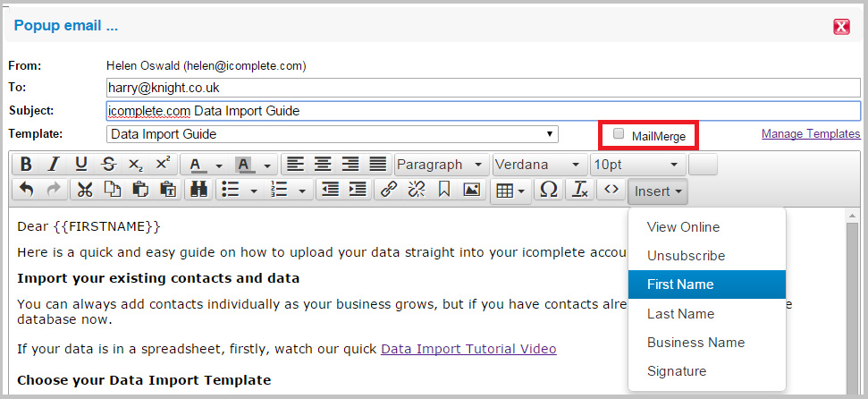Open Find and Replace binoculars icon

pos(198,190)
